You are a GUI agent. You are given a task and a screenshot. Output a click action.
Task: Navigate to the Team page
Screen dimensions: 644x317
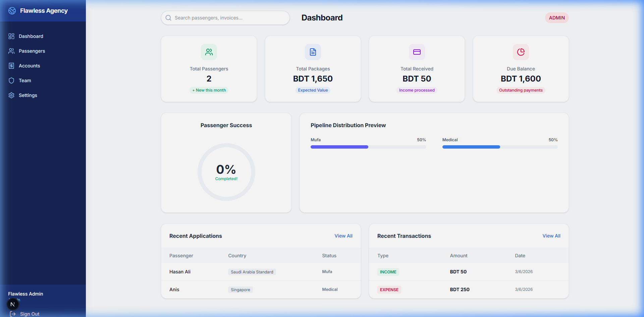25,81
